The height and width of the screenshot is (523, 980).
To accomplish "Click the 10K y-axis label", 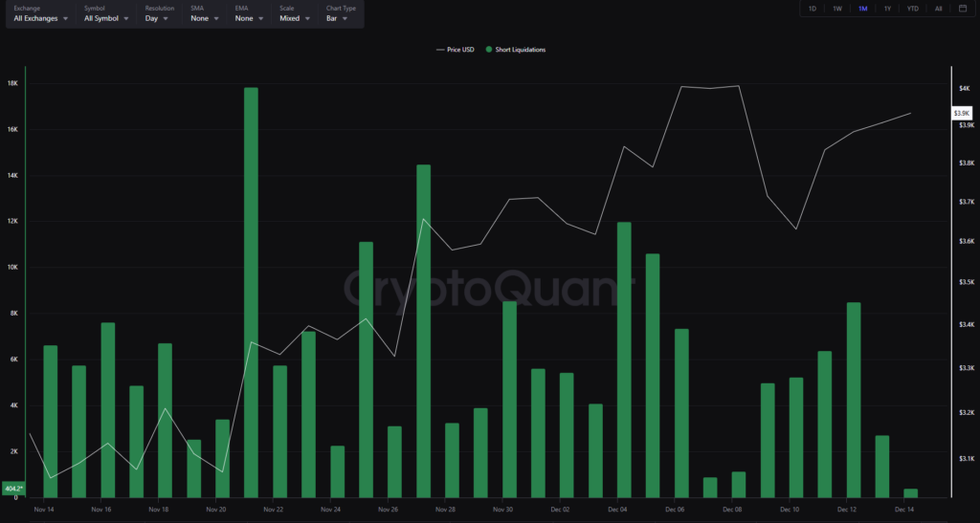I will click(12, 267).
